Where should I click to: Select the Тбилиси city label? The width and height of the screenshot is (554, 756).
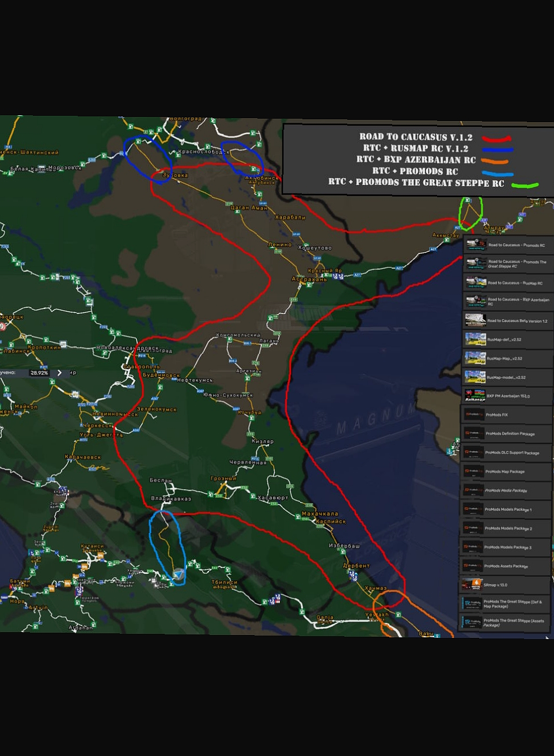(225, 582)
